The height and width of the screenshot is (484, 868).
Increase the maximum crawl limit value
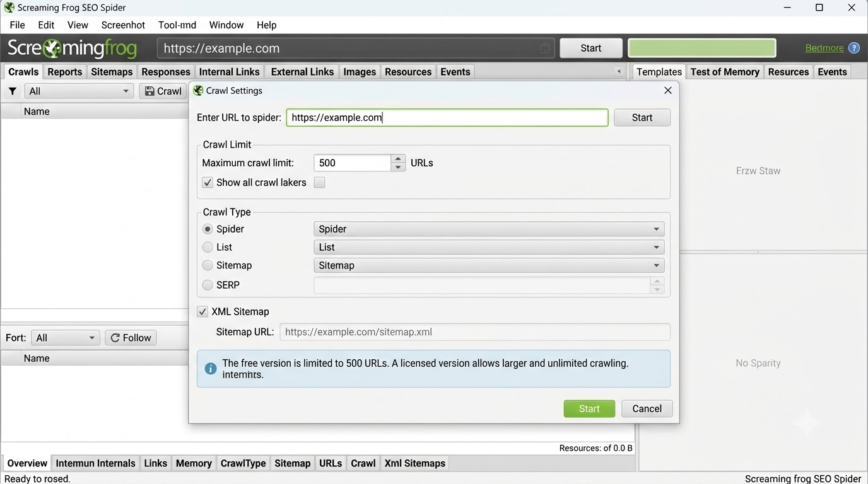[x=398, y=159]
